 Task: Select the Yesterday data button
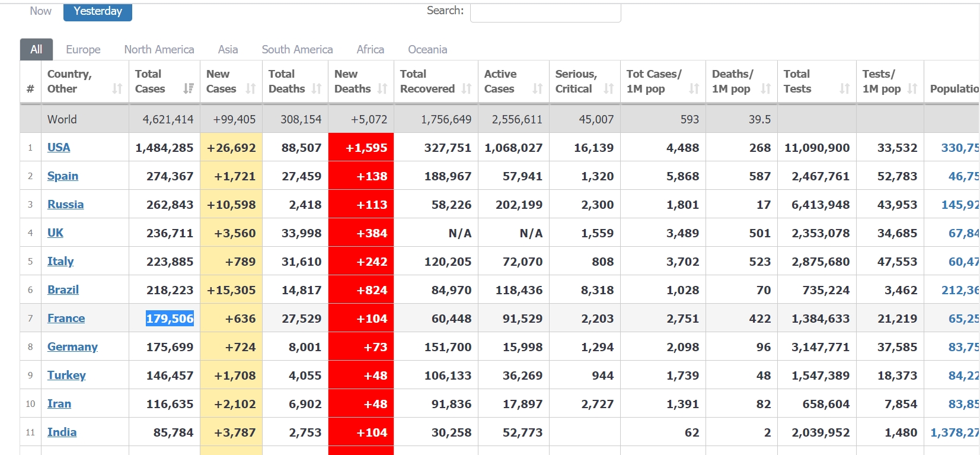tap(98, 11)
